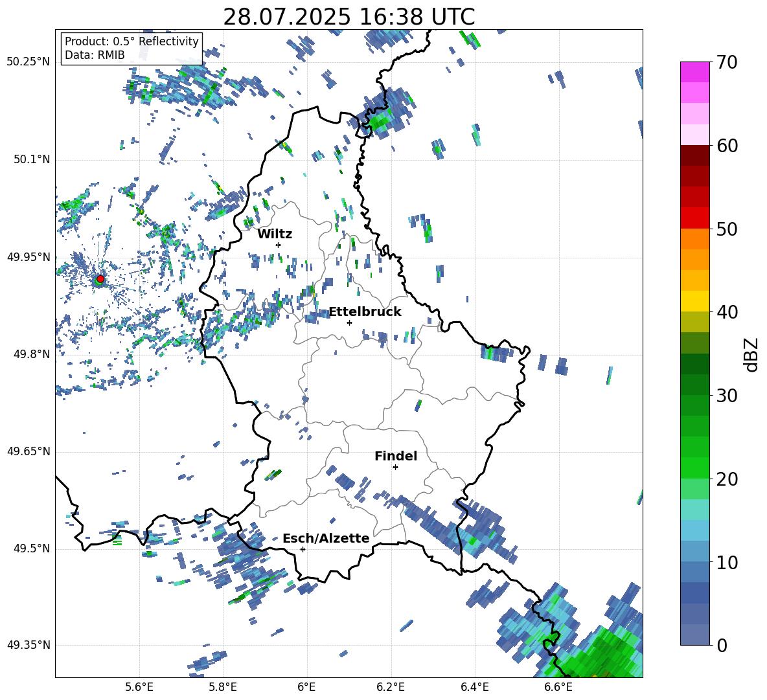Viewport: 767px width, 700px height.
Task: Click the Ettelbruck station cross marker
Action: click(x=349, y=322)
